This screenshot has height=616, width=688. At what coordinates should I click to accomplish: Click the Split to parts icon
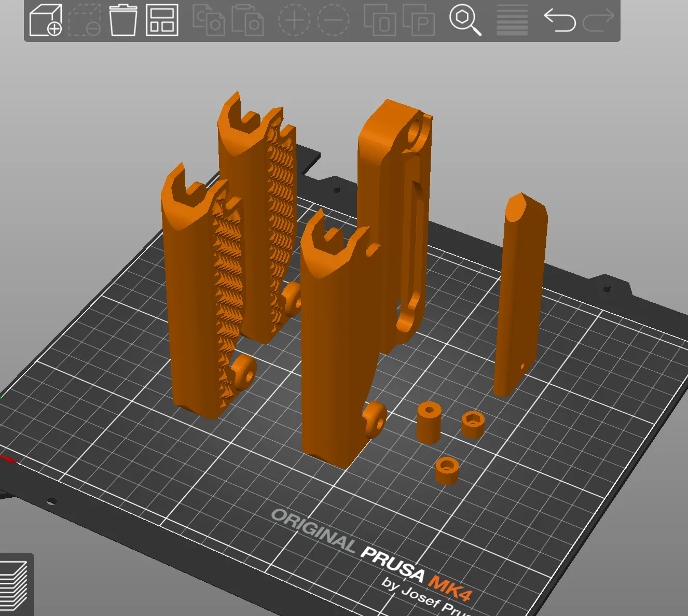418,21
